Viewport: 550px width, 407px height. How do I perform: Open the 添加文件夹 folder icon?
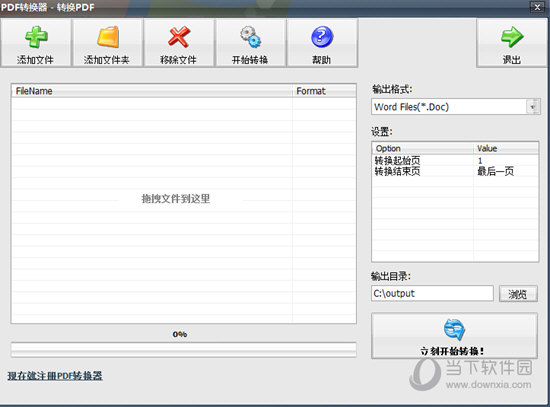click(x=108, y=37)
